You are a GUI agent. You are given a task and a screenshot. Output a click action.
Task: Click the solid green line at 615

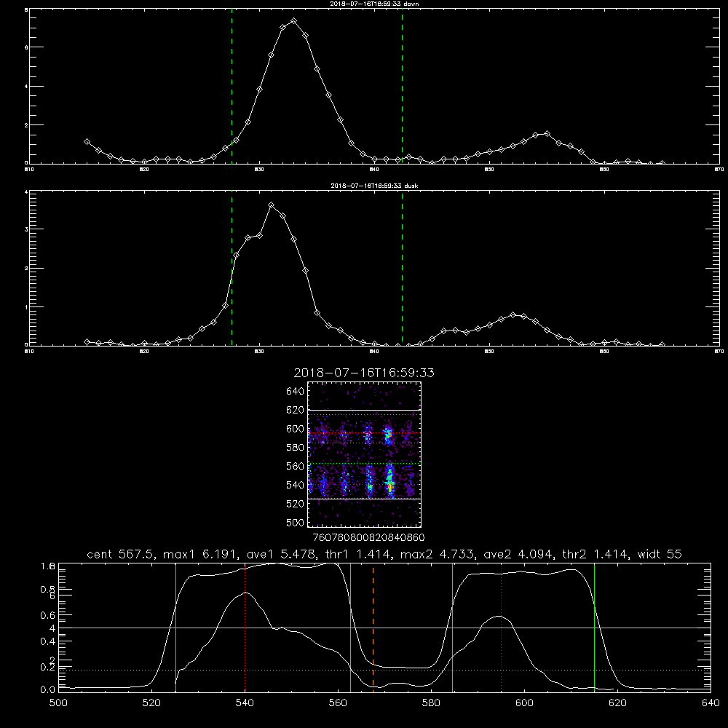pos(594,627)
